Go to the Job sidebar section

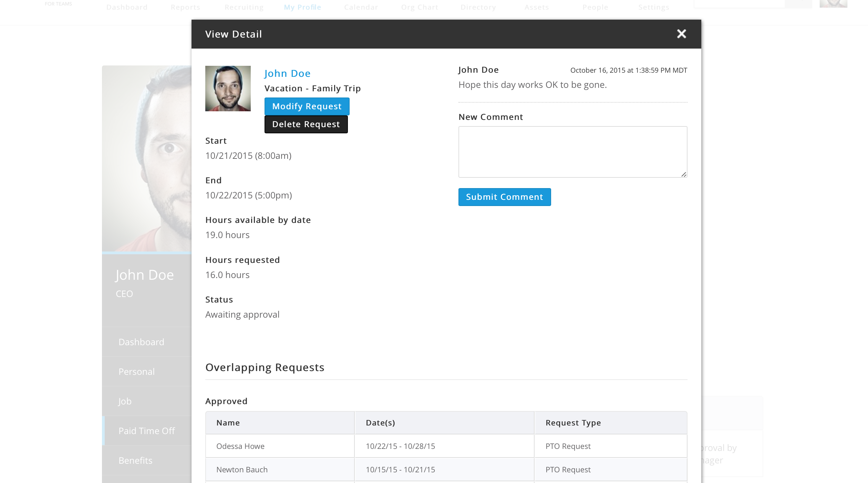point(125,401)
